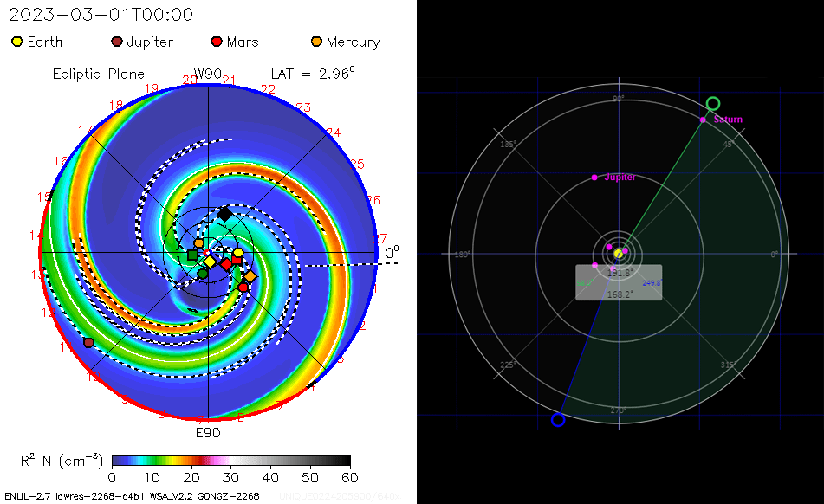The image size is (824, 504).
Task: Click the Ecliptic Plane title
Action: click(99, 74)
